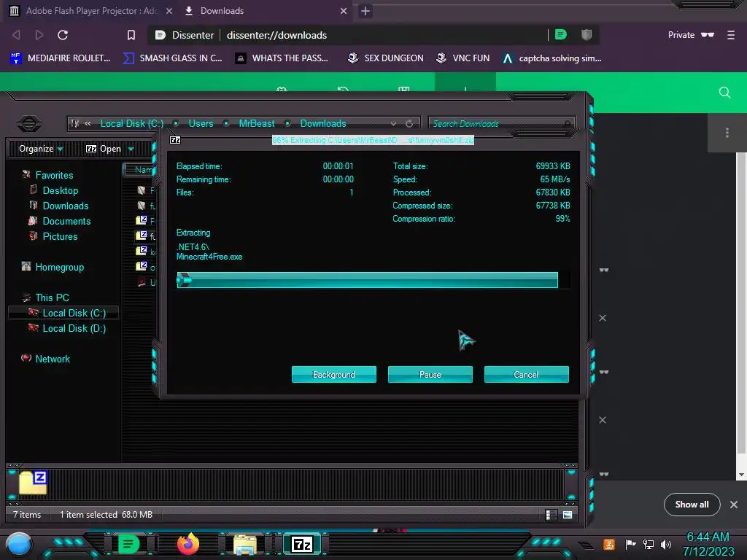Click the Cancel button in 7-Zip dialog
The height and width of the screenshot is (560, 747).
[x=527, y=374]
